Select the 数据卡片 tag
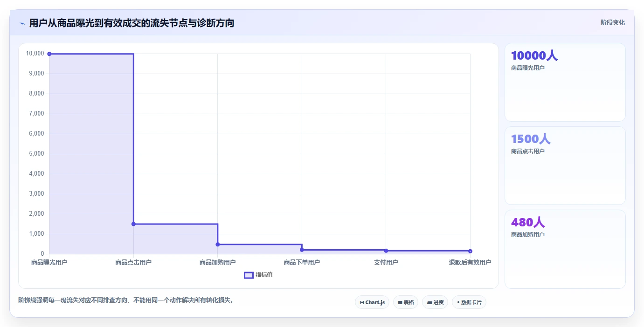Image resolution: width=644 pixels, height=327 pixels. 469,302
